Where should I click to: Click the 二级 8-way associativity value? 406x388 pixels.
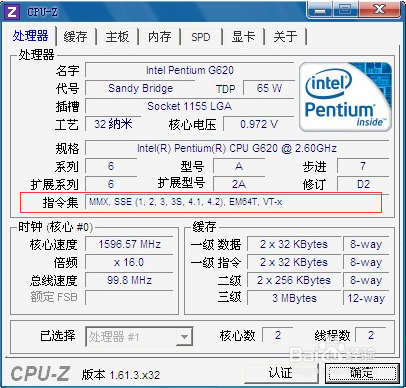[x=366, y=280]
